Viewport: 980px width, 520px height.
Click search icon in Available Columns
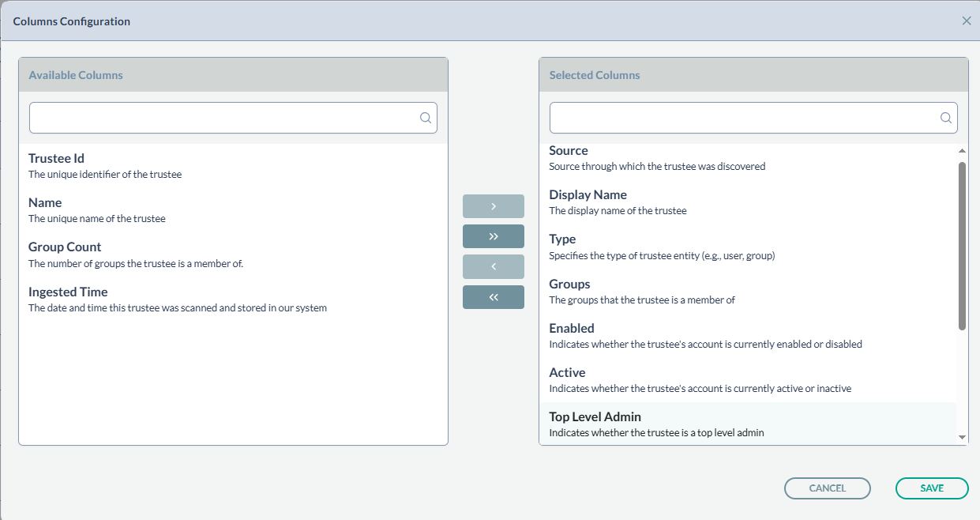(425, 118)
